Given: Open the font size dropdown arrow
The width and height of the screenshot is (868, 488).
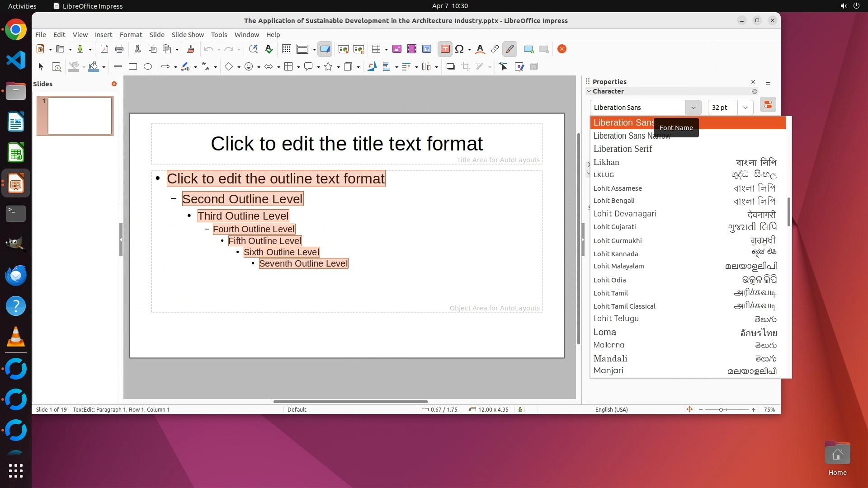Looking at the screenshot, I should 745,108.
